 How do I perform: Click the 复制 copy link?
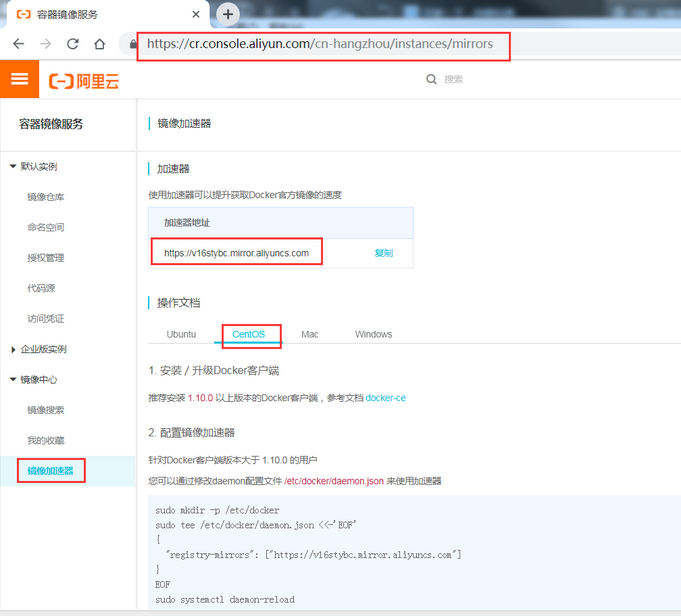coord(383,253)
